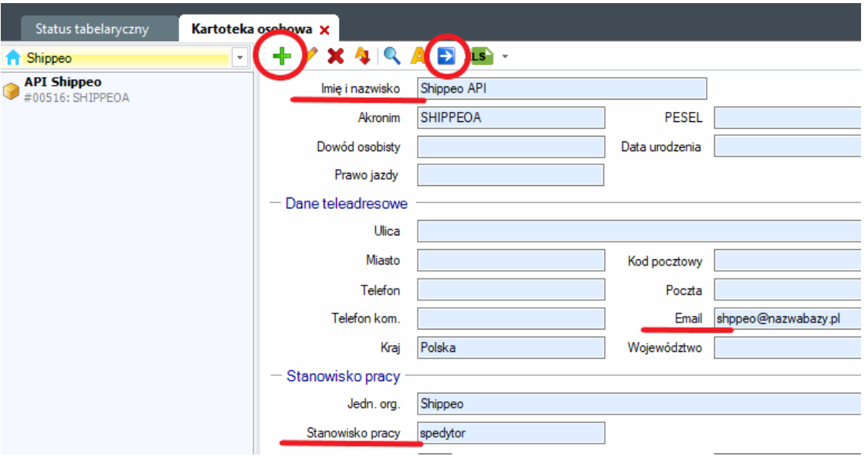Click the Imię i nazwisko label
868x463 pixels.
click(361, 89)
